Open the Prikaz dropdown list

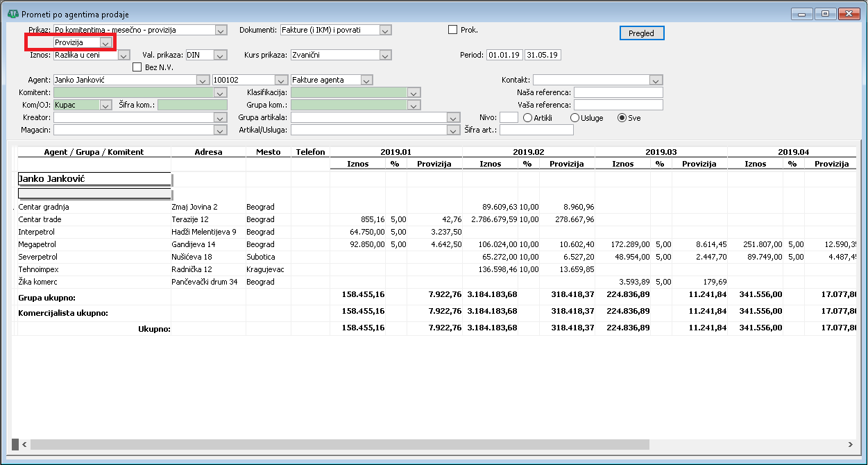221,30
